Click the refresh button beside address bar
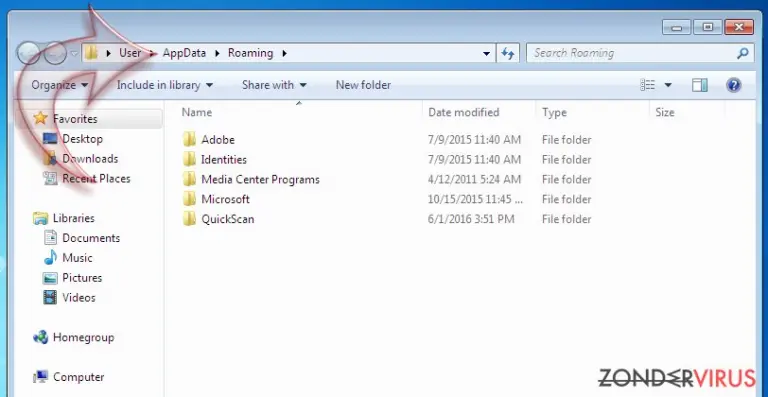 508,53
